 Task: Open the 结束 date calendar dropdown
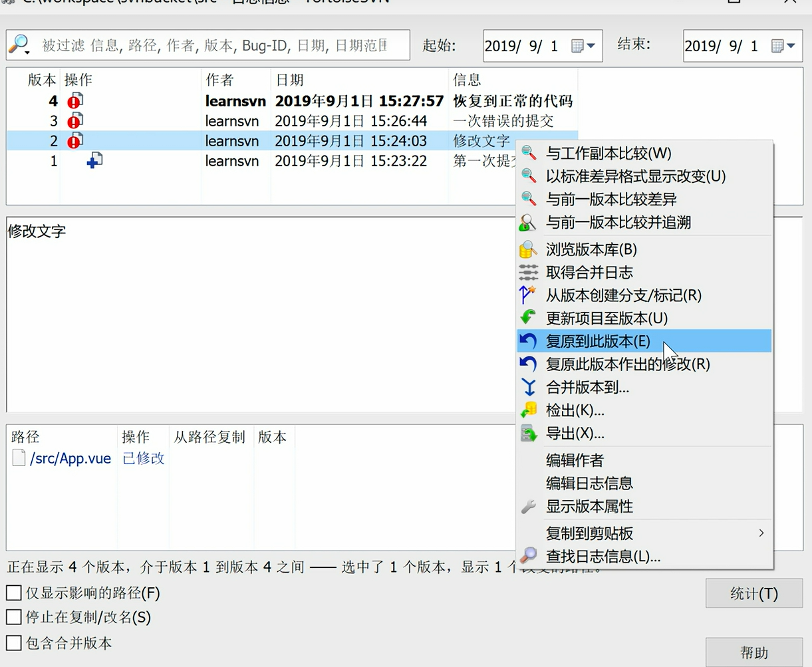[783, 46]
